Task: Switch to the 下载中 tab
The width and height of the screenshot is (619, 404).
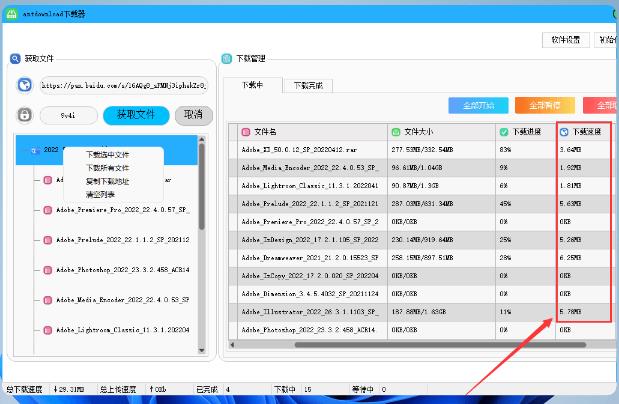Action: [x=253, y=85]
